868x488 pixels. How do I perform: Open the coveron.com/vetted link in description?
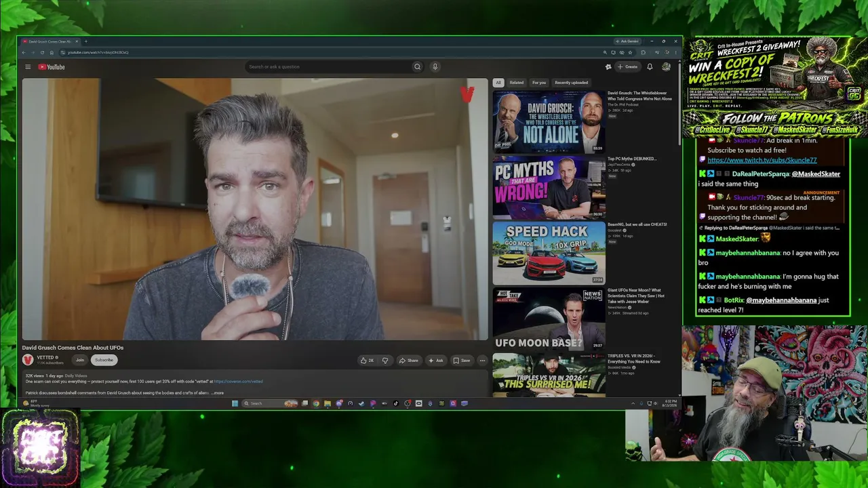click(x=238, y=382)
